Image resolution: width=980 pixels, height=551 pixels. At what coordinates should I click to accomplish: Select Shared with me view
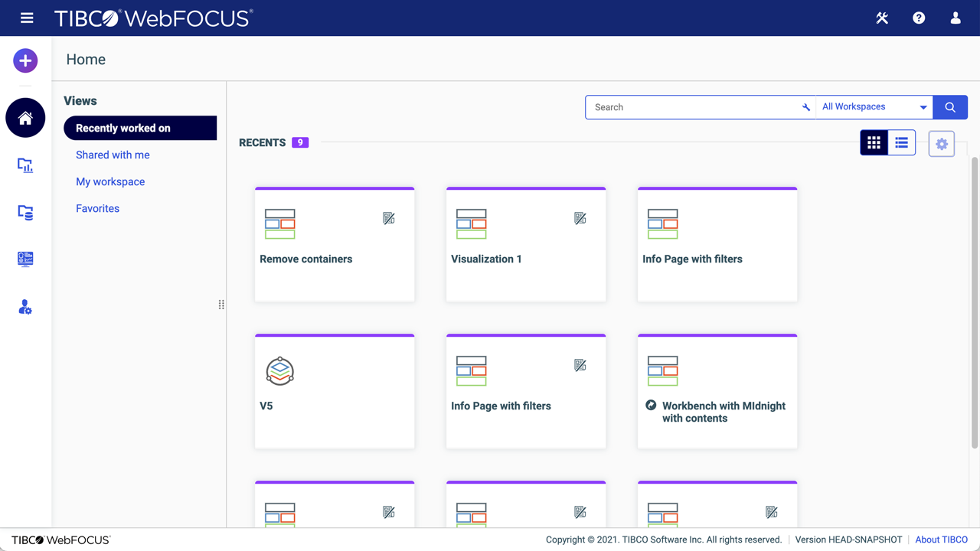pos(113,155)
